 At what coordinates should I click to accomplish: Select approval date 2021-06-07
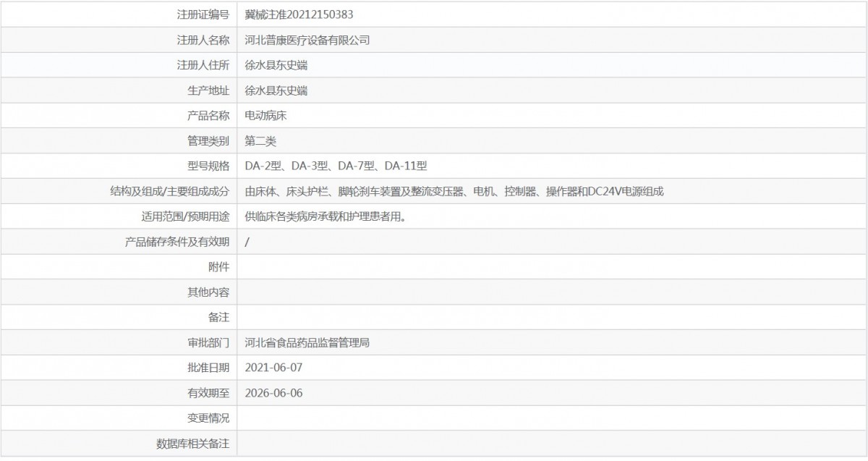pos(274,367)
